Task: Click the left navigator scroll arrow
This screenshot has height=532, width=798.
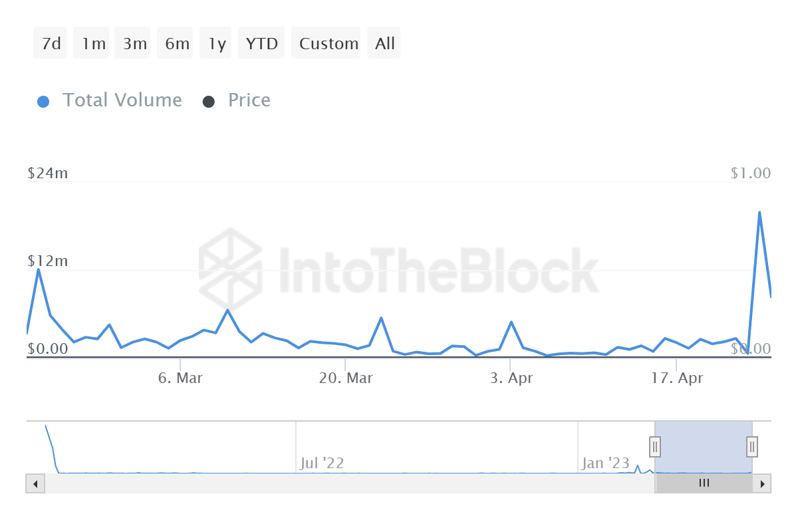Action: click(x=35, y=483)
